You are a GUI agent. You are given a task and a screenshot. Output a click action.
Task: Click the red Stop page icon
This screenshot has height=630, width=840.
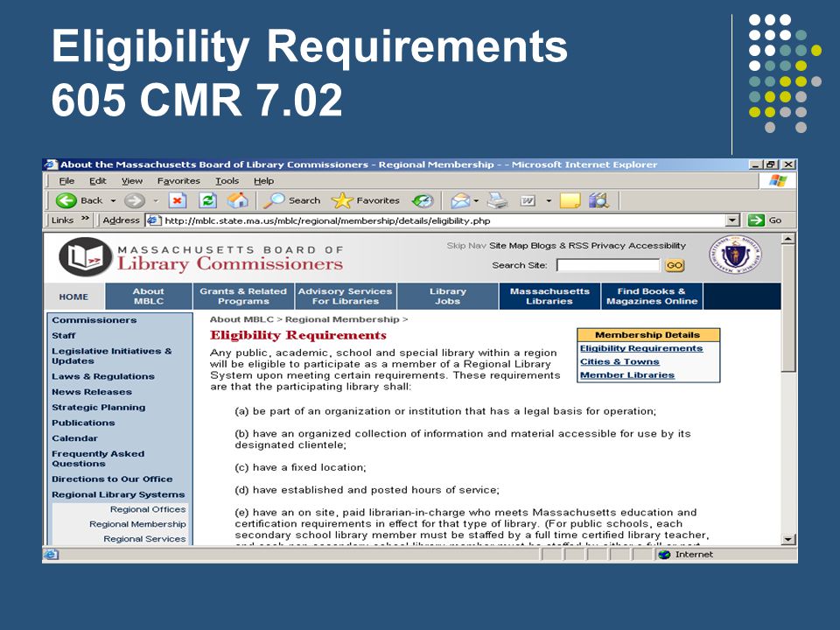tap(178, 200)
